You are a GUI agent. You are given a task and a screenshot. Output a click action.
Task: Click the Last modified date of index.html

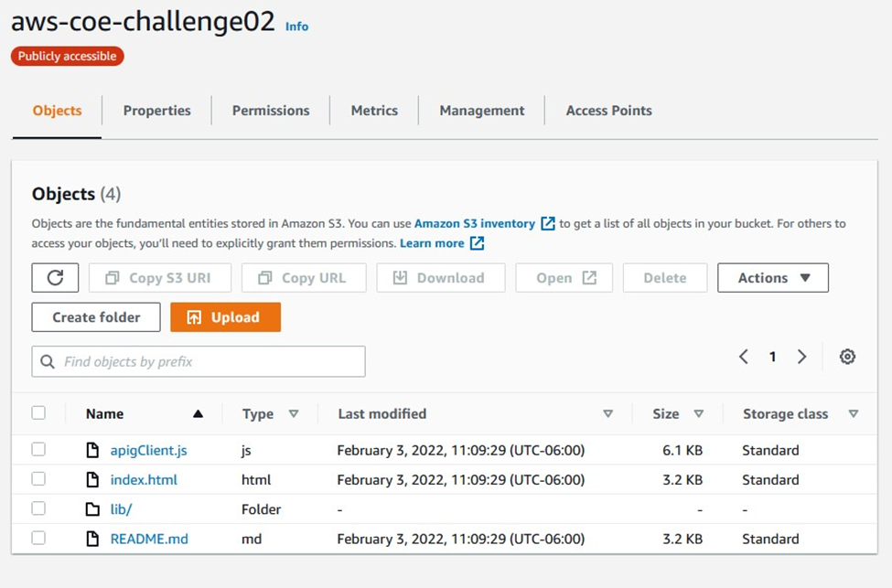pos(461,480)
